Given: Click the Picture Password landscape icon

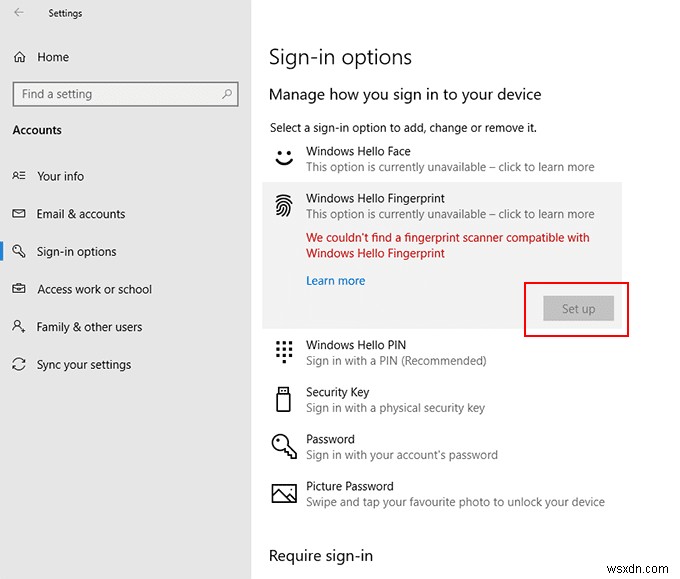Looking at the screenshot, I should pos(284,493).
